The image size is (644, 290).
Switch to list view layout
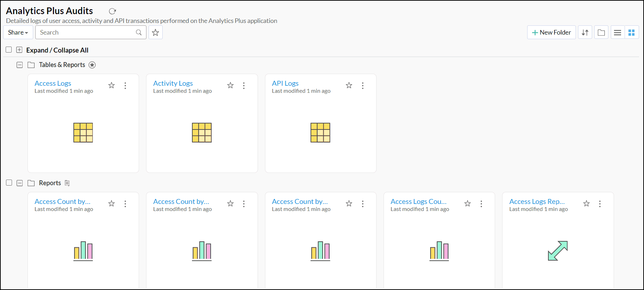[x=618, y=32]
